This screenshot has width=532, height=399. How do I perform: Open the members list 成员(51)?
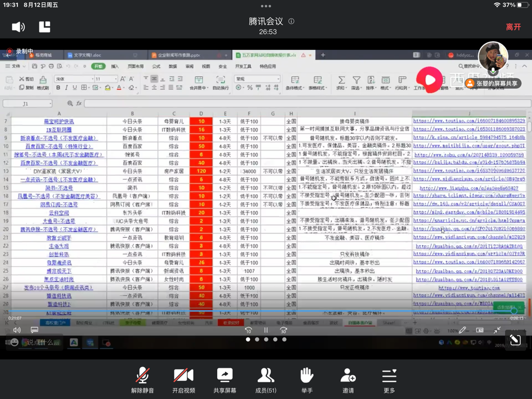[x=266, y=380]
